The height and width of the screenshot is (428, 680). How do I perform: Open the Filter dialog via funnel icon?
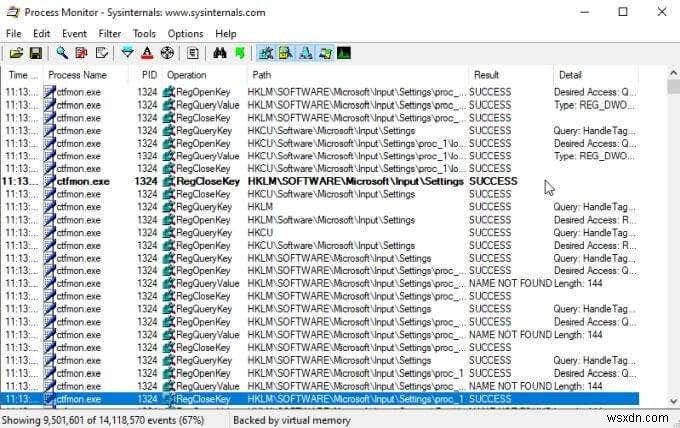tap(128, 53)
